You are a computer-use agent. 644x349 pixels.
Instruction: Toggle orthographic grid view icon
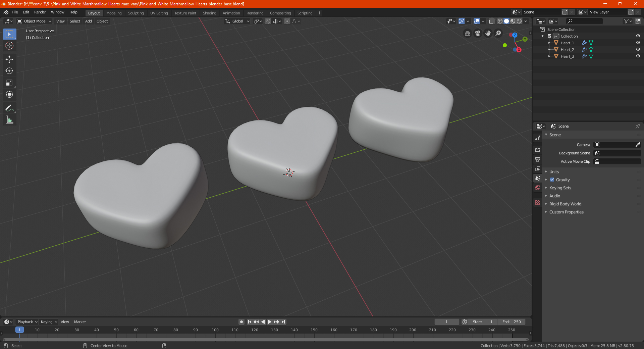coord(468,33)
